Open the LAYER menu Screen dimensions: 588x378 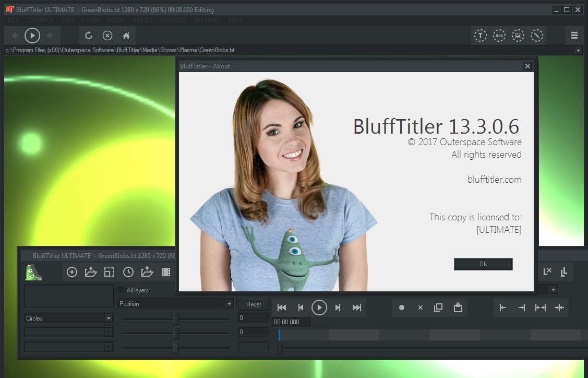click(x=91, y=20)
